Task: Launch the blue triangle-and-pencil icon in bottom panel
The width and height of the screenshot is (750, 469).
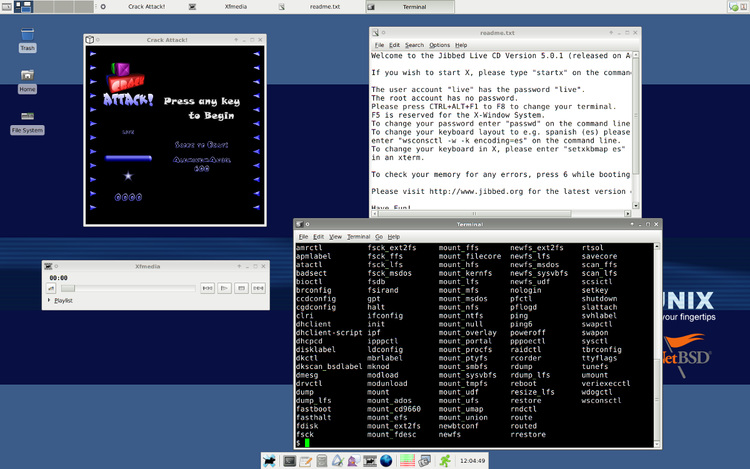Action: pos(337,461)
